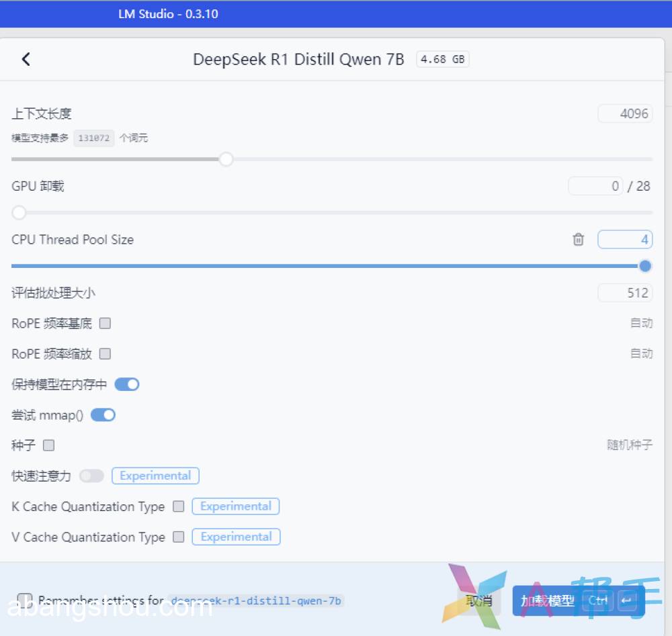Click the GPU 卸载 slider handle
672x636 pixels.
(19, 213)
